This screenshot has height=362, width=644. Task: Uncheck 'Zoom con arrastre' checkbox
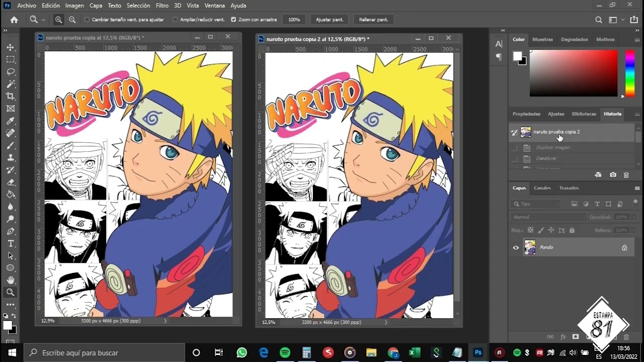pyautogui.click(x=233, y=20)
